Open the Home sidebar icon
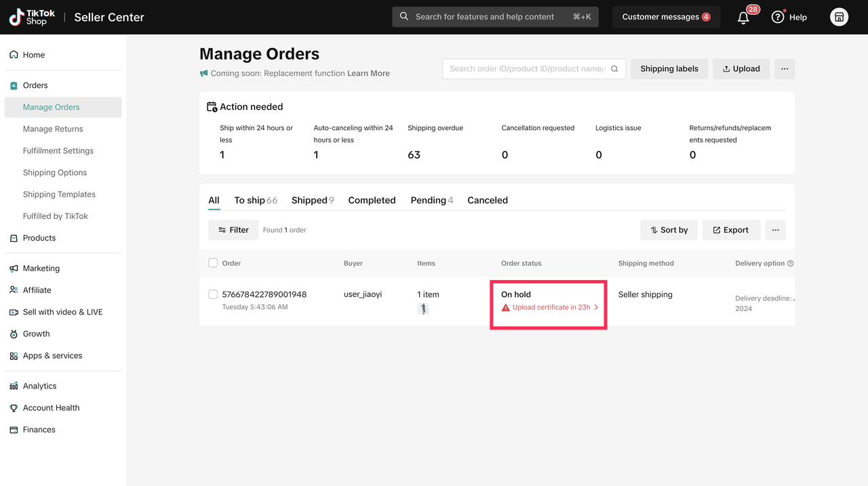868x486 pixels. [14, 55]
